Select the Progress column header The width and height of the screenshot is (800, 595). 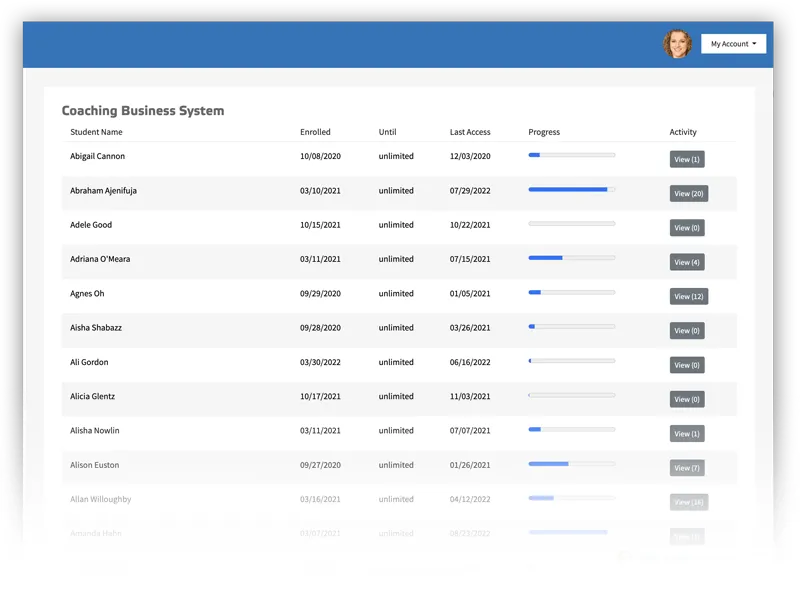(544, 132)
